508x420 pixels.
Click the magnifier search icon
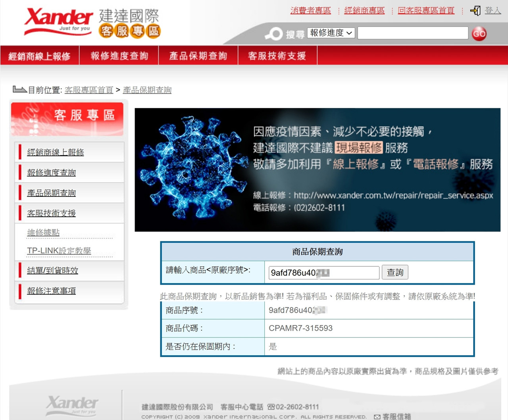click(x=274, y=34)
